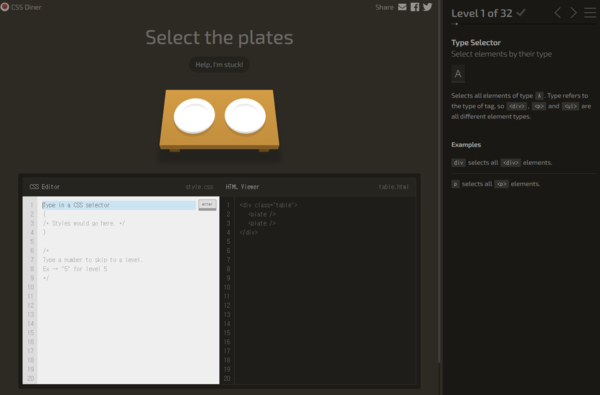Click the left white plate
This screenshot has width=600, height=395.
[194, 116]
